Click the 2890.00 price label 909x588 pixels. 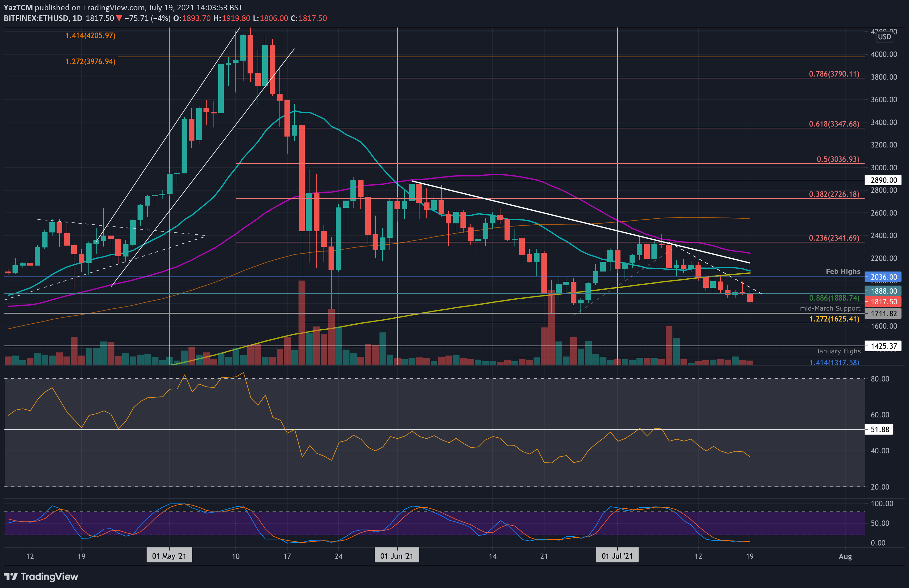coord(883,180)
